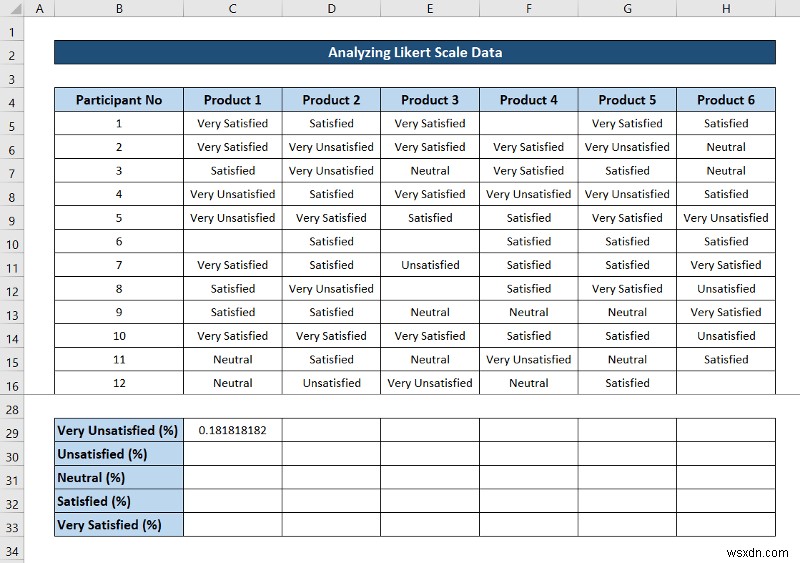The image size is (800, 563).
Task: Select the 'Product 3' header cell
Action: pyautogui.click(x=430, y=100)
